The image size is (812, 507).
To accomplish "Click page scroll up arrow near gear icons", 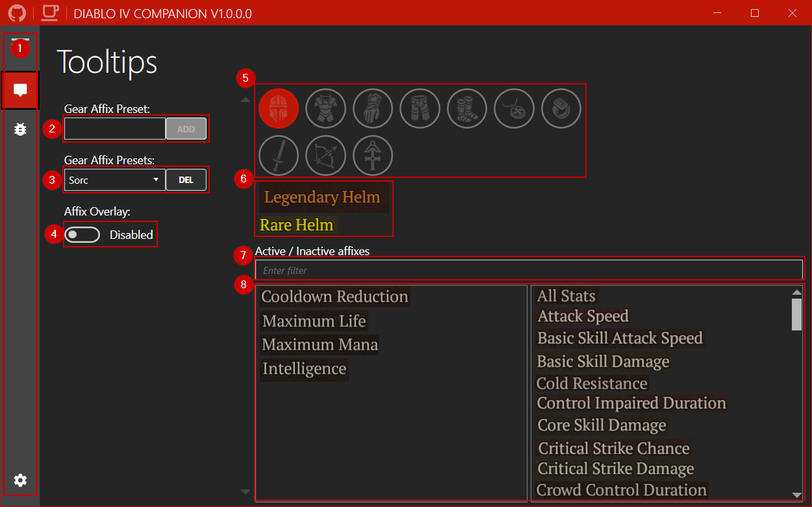I will tap(246, 100).
